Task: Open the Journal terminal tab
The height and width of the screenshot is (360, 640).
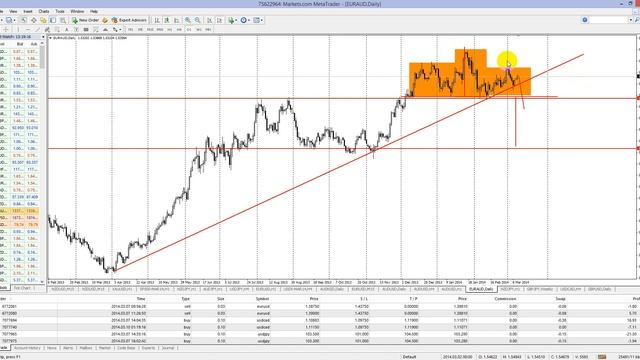Action: pyautogui.click(x=168, y=348)
